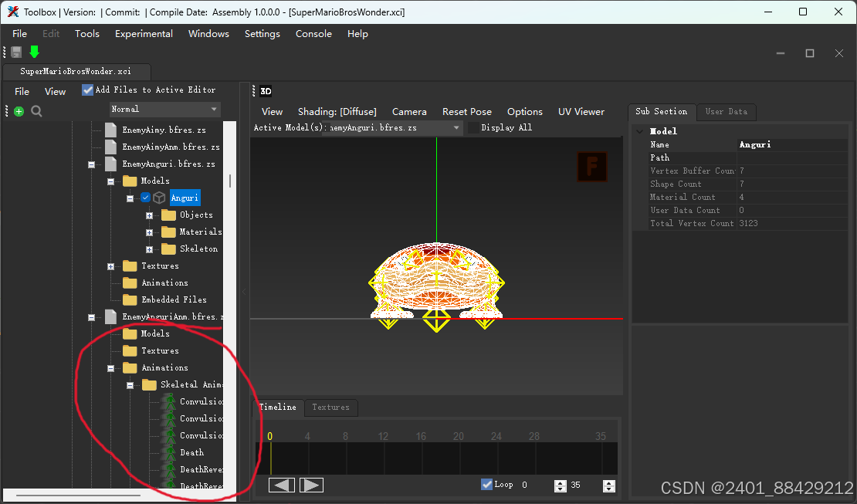This screenshot has height=504, width=857.
Task: Click the green download arrow icon
Action: point(35,52)
